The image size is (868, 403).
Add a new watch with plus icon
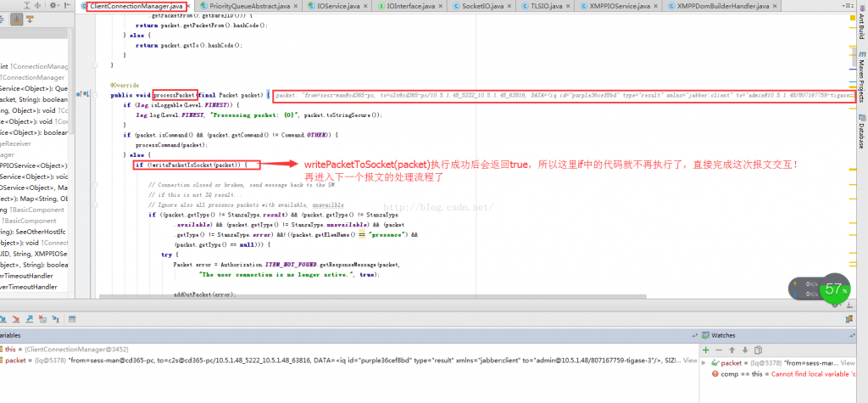coord(706,350)
